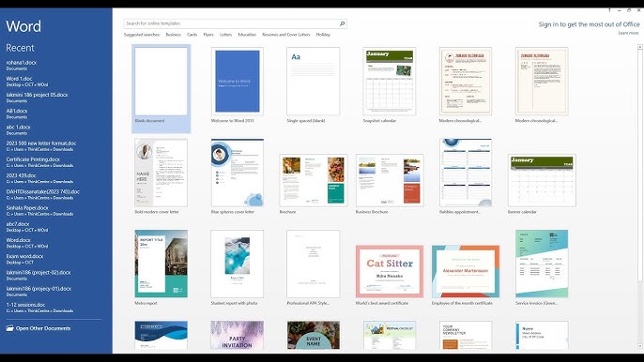
Task: Choose the Bubbles appointment template
Action: [x=466, y=176]
